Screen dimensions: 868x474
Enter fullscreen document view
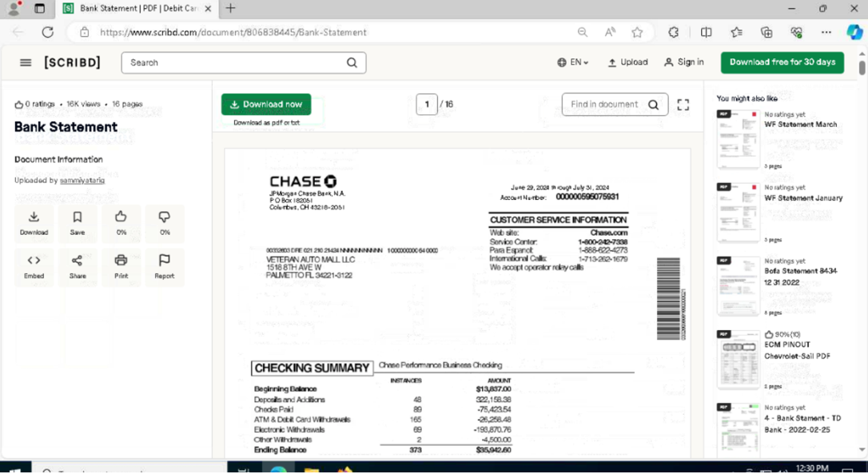pyautogui.click(x=683, y=105)
